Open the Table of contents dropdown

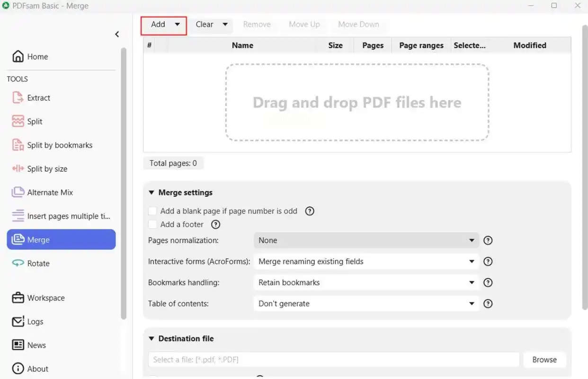pyautogui.click(x=366, y=304)
